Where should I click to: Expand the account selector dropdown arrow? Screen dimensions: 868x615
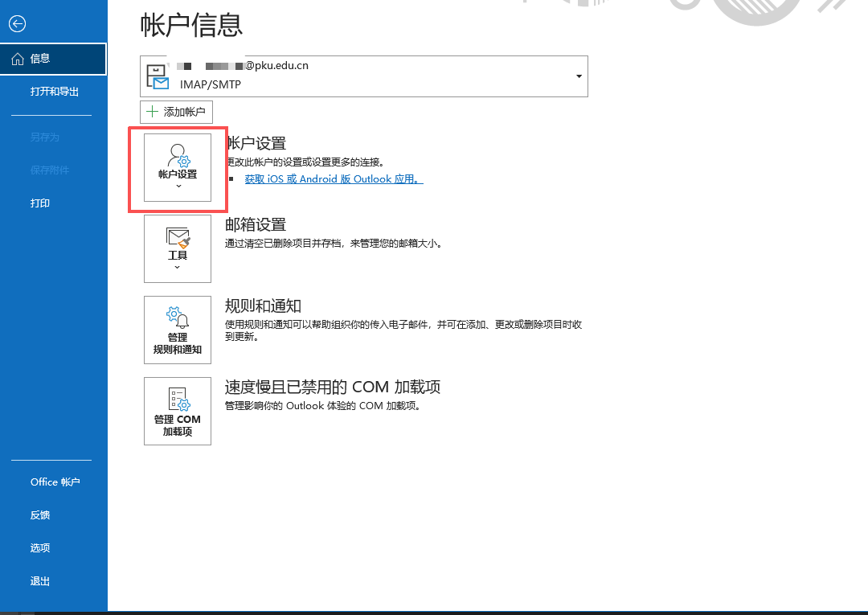coord(579,76)
